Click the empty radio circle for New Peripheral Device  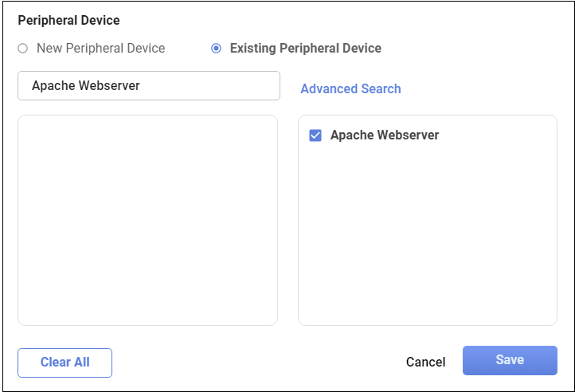click(x=23, y=49)
